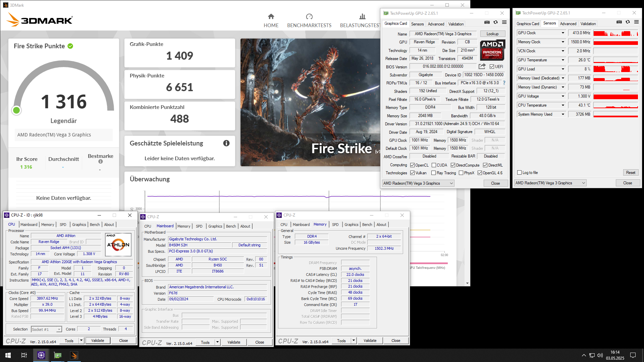This screenshot has width=644, height=362.
Task: Click Validate in first CPU-Z window
Action: point(98,341)
